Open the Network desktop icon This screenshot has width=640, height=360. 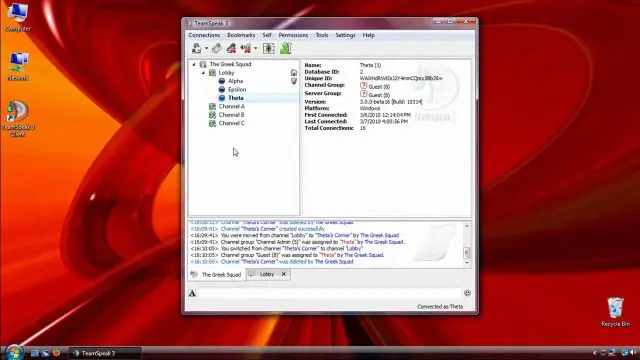[18, 67]
